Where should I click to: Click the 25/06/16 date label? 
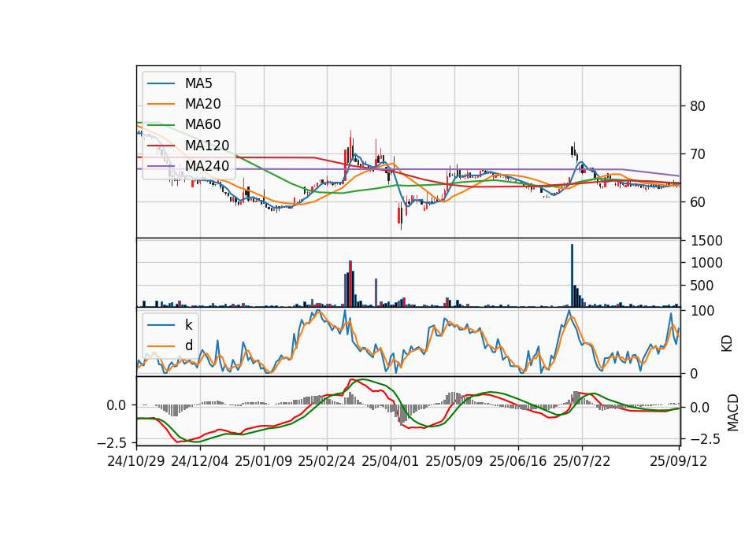(x=518, y=461)
